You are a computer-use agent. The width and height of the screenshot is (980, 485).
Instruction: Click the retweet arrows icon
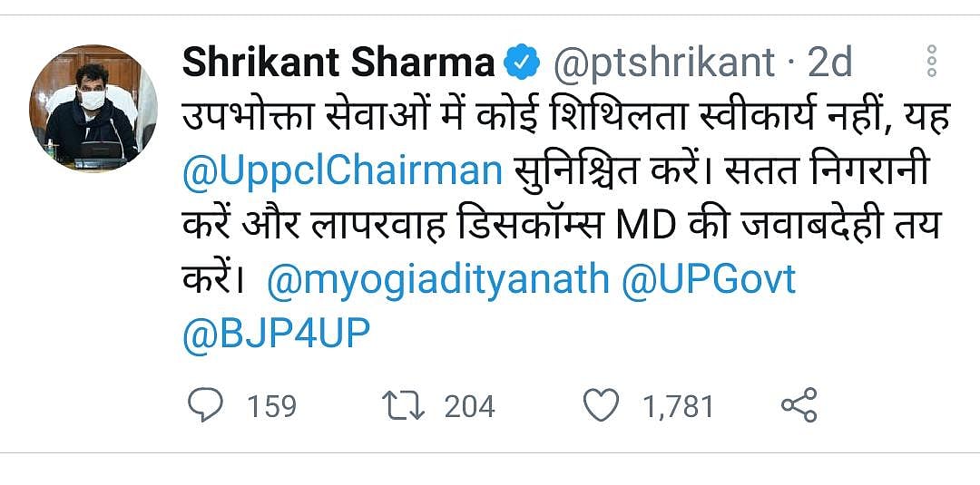403,405
